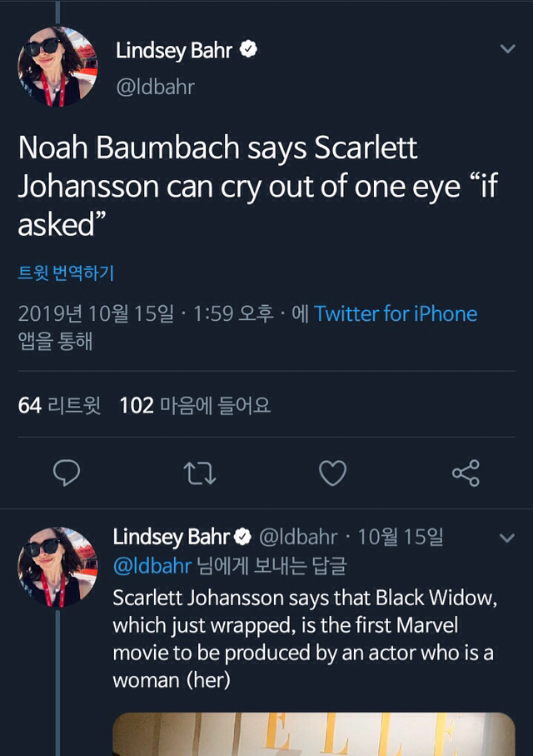This screenshot has width=533, height=756.
Task: Open the Twitter for iPhone link
Action: (396, 314)
